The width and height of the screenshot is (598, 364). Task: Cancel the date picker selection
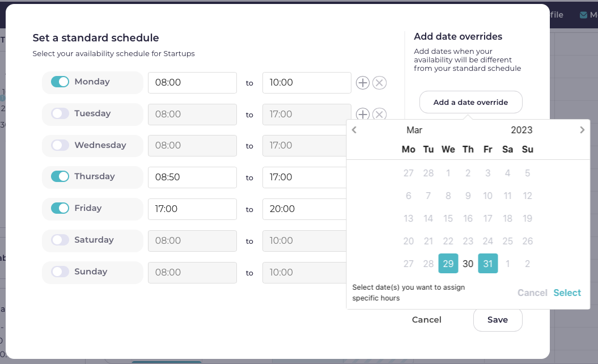[x=532, y=293]
